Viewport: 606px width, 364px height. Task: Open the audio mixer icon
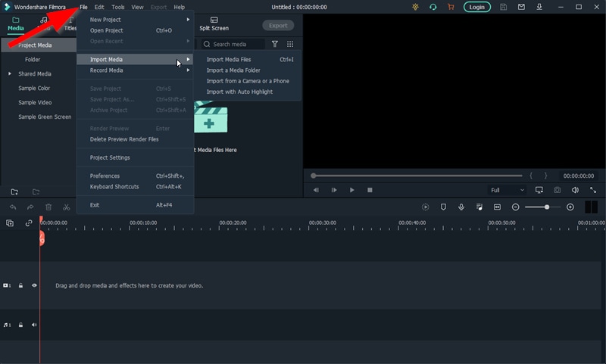click(479, 207)
